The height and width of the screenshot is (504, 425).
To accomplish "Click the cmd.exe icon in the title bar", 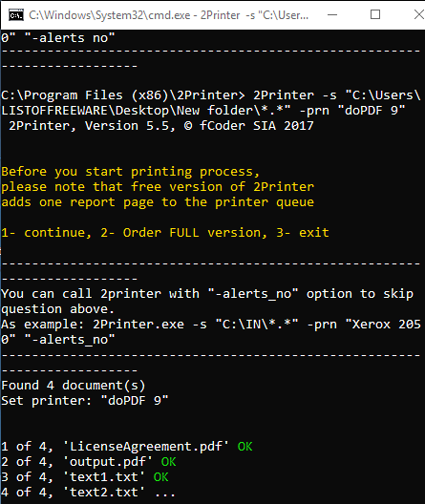I will click(x=15, y=14).
